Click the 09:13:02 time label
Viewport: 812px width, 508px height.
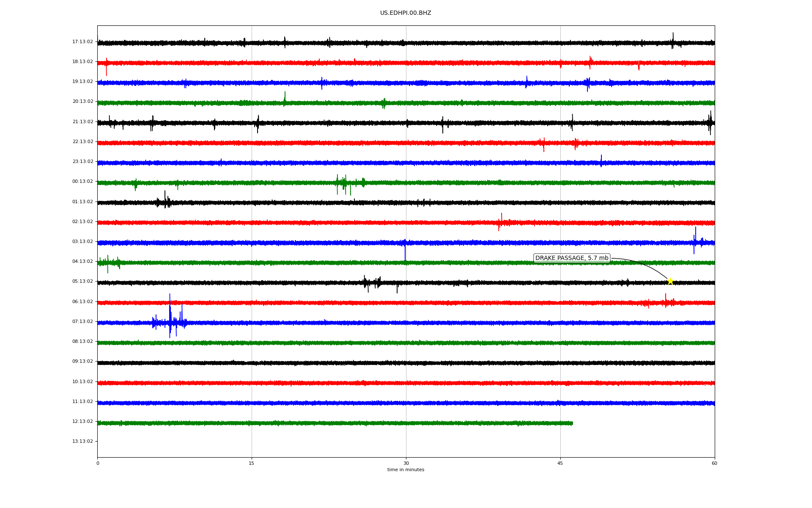(x=82, y=362)
